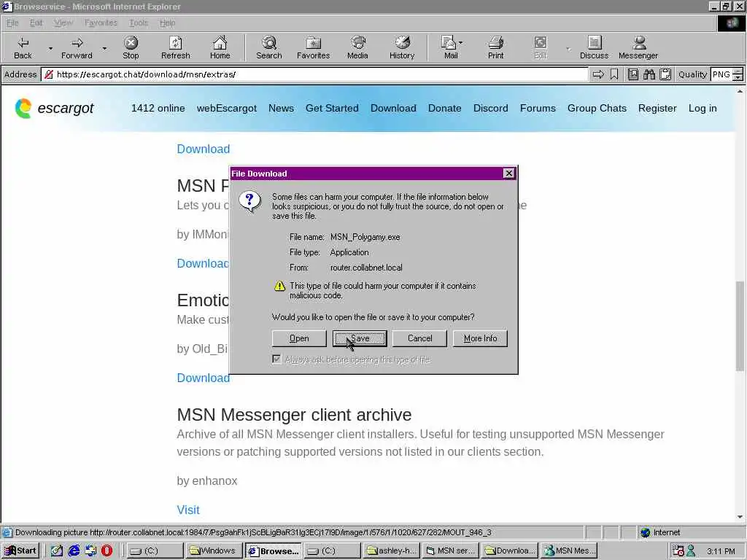Click the Windows folder taskbar button
747x560 pixels.
214,551
